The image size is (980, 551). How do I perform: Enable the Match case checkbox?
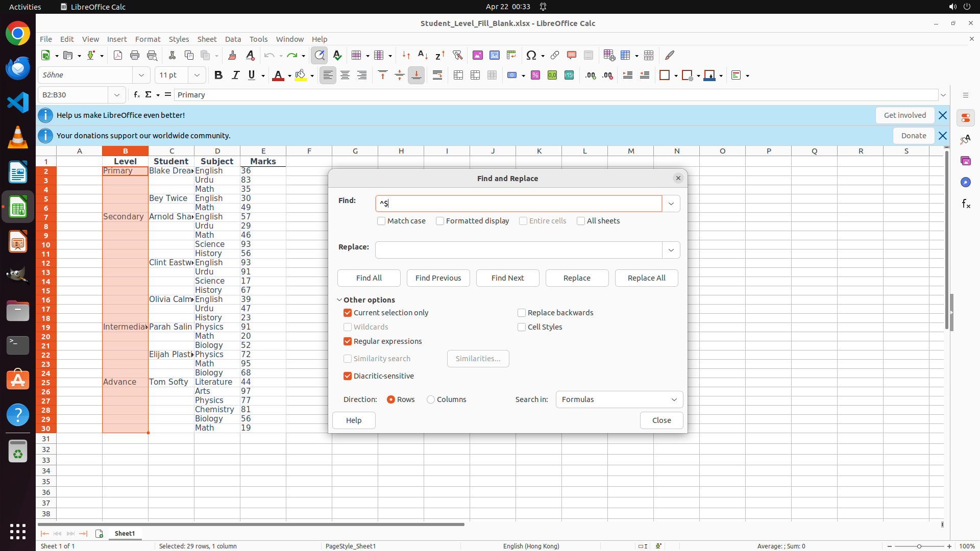(x=381, y=221)
